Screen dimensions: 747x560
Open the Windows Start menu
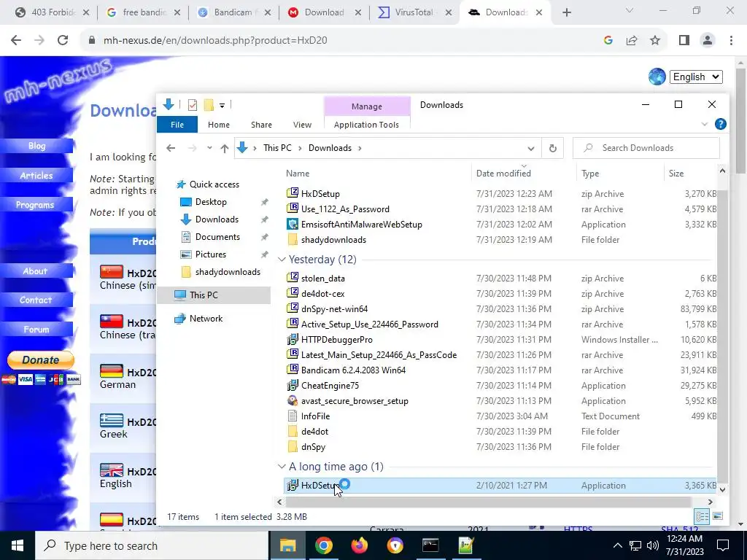pos(18,545)
